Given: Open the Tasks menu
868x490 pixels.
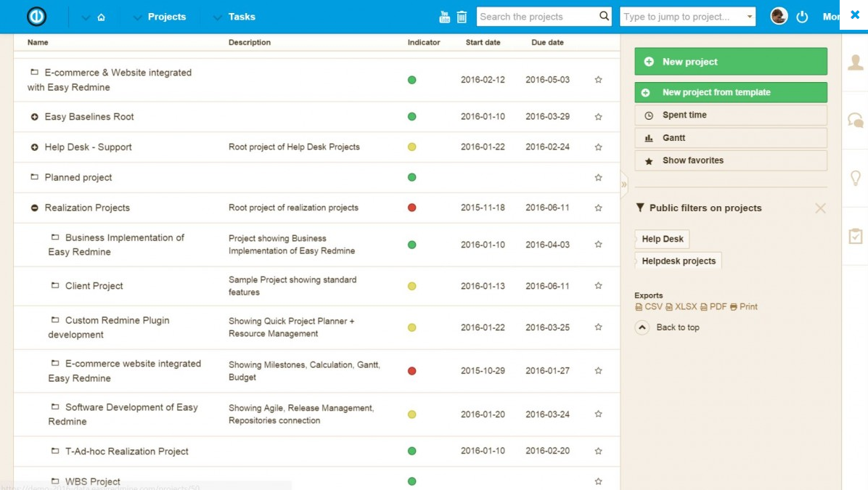Looking at the screenshot, I should [242, 17].
